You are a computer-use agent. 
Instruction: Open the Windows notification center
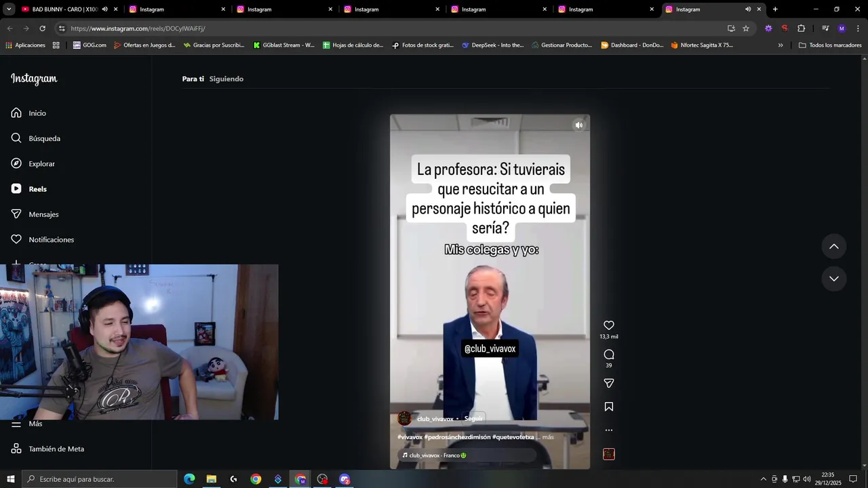pyautogui.click(x=853, y=479)
